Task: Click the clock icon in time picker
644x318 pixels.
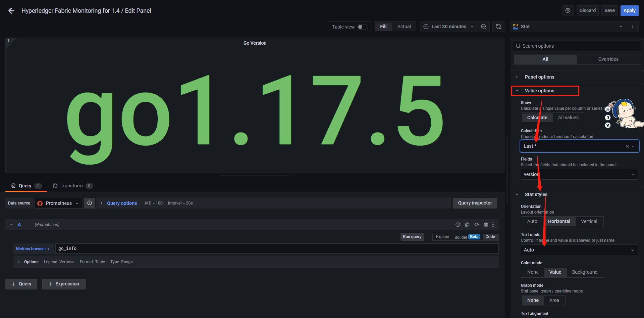Action: click(426, 27)
